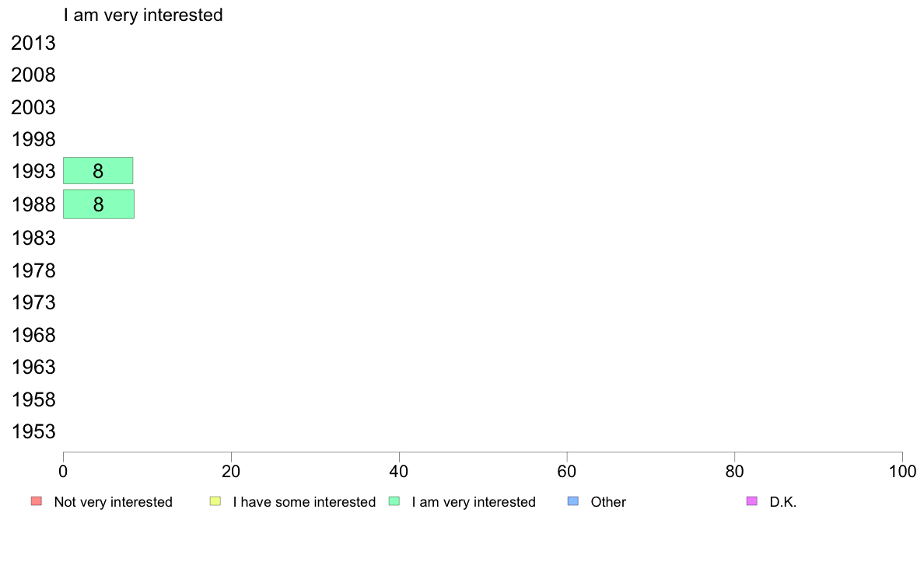
Task: Click the green I am very interested swatch
Action: 394,501
